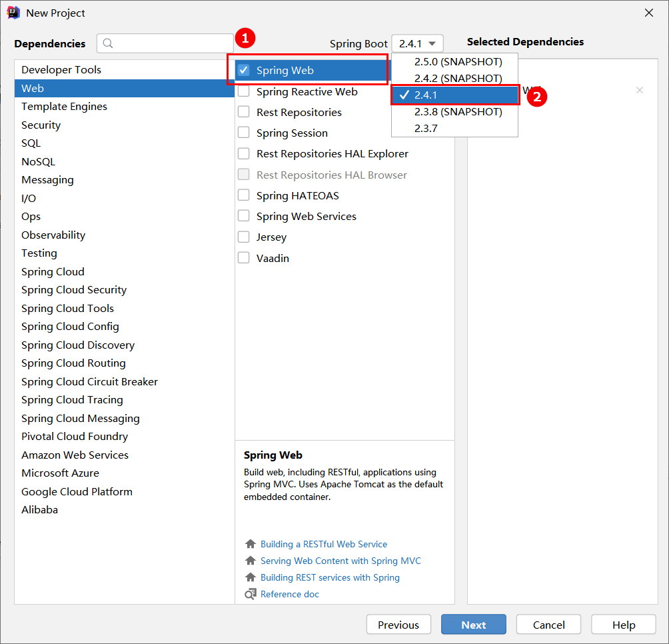Viewport: 669px width, 644px height.
Task: Select Spring Cloud Routing category
Action: [124, 363]
